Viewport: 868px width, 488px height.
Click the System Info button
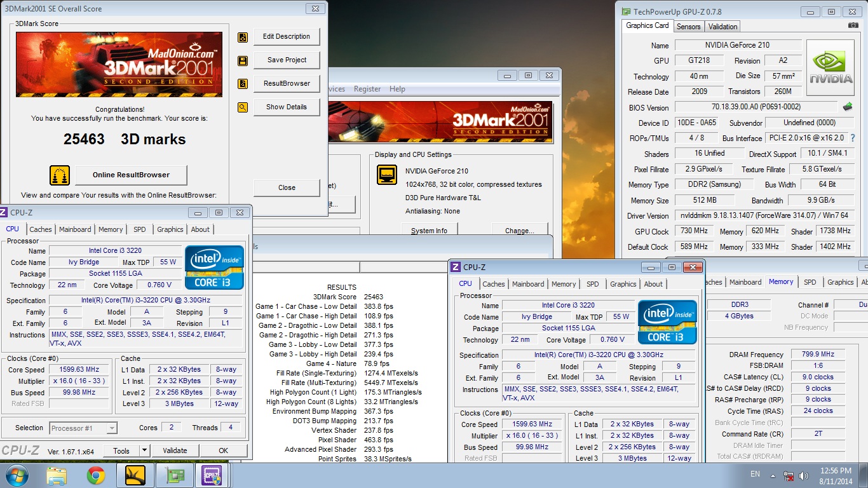point(429,230)
